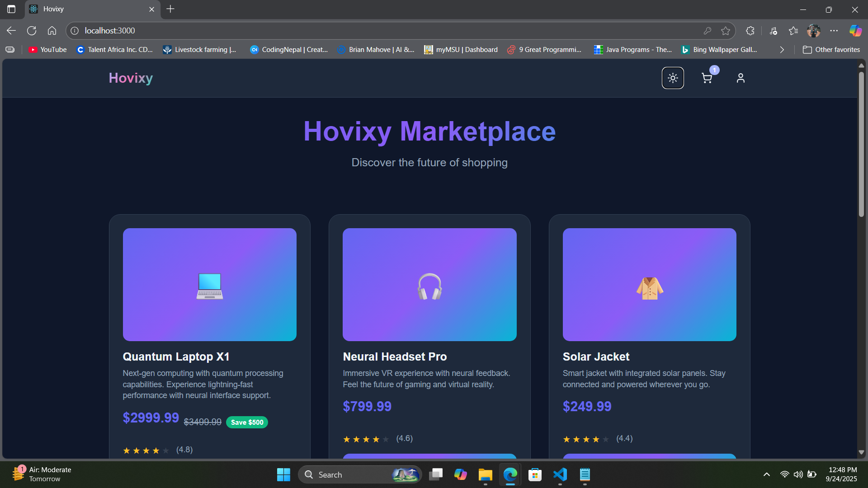
Task: Click the taskbar Search box
Action: click(360, 474)
